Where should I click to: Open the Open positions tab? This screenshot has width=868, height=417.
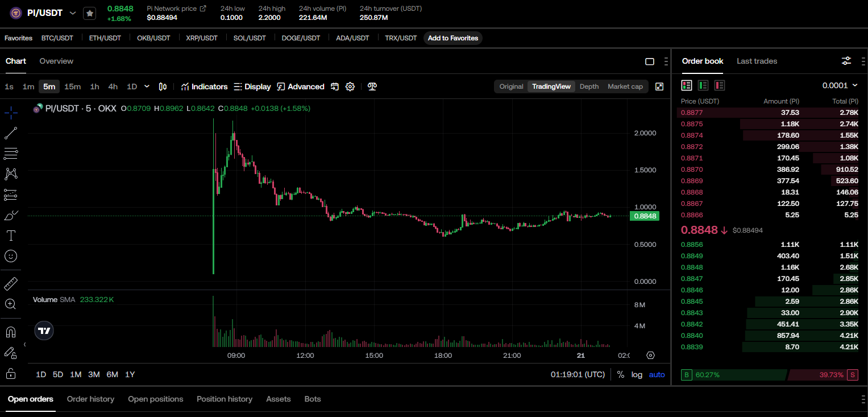[156, 399]
